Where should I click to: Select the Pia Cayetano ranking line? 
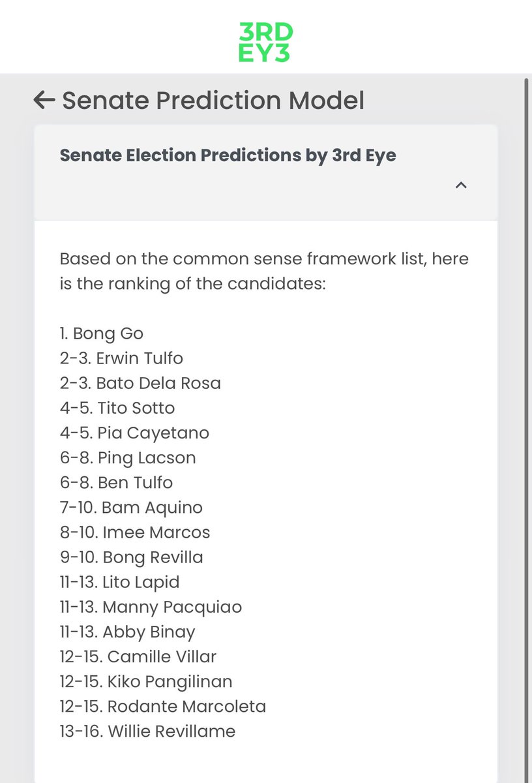[134, 433]
